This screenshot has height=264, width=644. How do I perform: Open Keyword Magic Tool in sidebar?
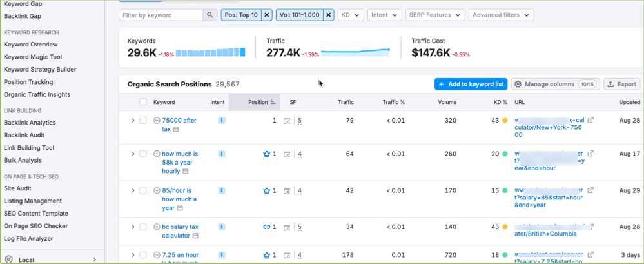coord(33,57)
